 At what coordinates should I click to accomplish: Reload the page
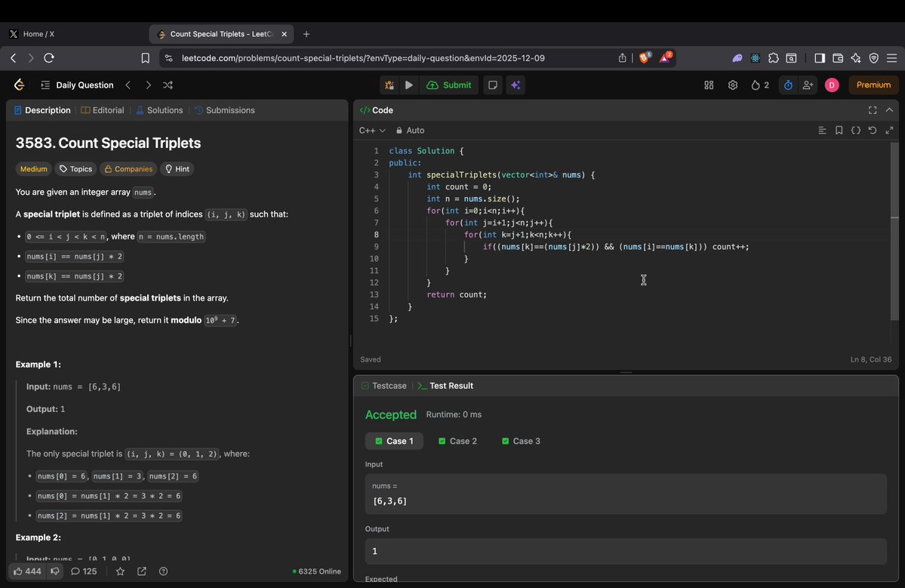tap(49, 57)
